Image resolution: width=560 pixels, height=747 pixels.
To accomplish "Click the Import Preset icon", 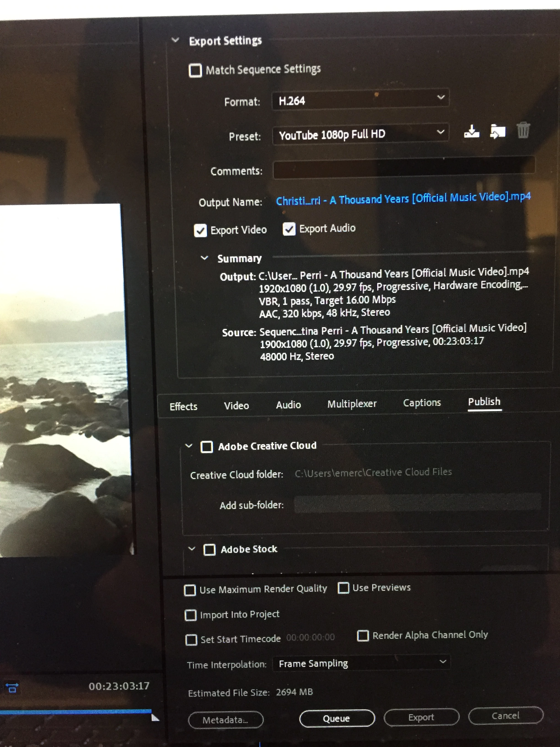I will click(x=498, y=131).
